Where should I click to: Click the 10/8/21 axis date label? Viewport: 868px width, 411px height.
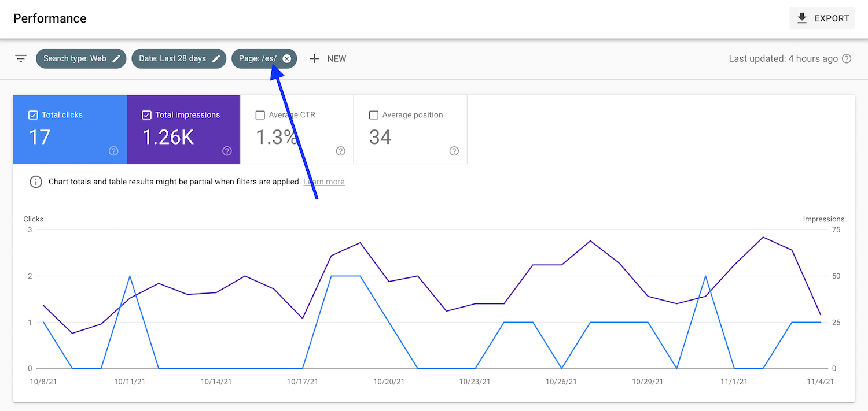coord(43,382)
